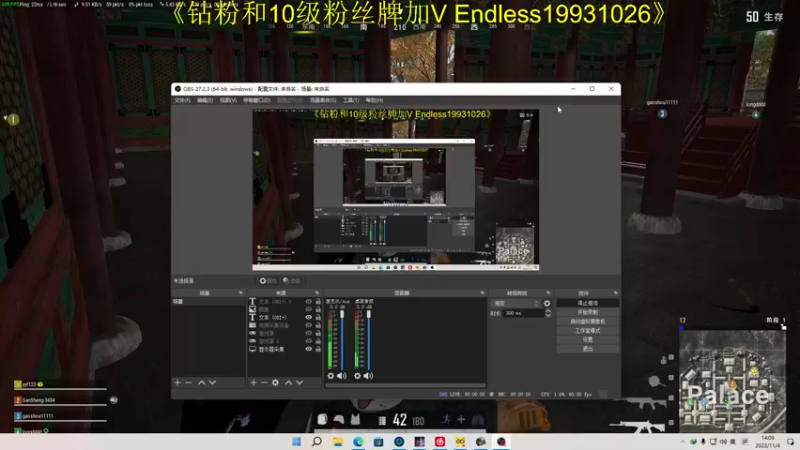This screenshot has height=450, width=800.
Task: Click the 开始录制 button
Action: coord(588,312)
